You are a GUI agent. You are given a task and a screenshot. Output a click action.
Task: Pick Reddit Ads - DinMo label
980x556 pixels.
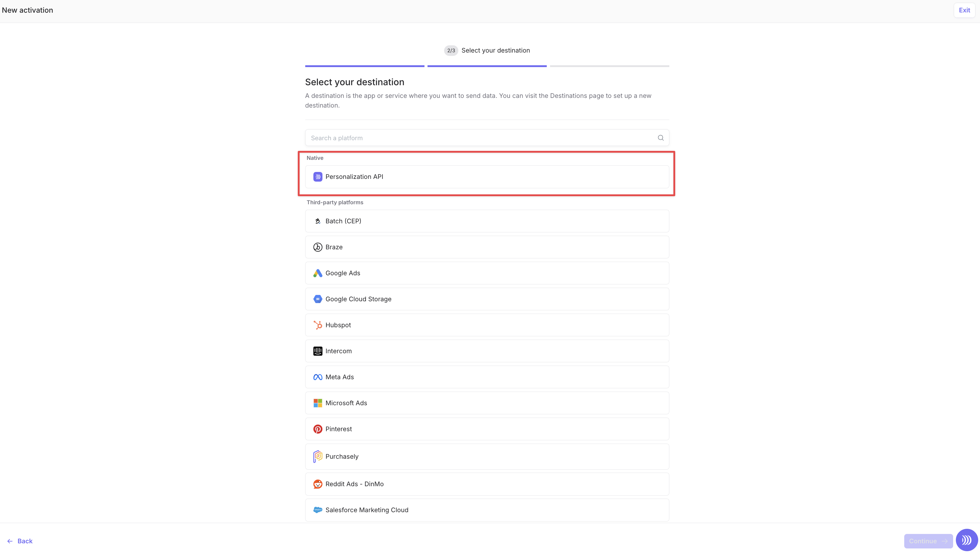pyautogui.click(x=354, y=484)
